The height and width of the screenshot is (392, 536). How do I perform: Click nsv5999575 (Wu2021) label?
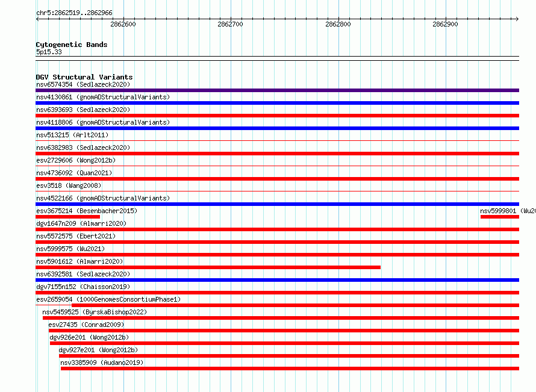pos(70,249)
